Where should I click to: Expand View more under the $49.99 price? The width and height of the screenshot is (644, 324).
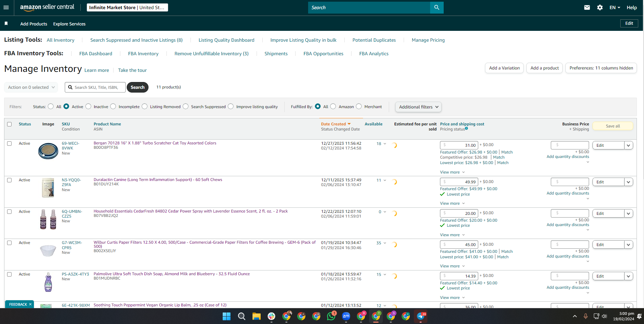(x=452, y=203)
